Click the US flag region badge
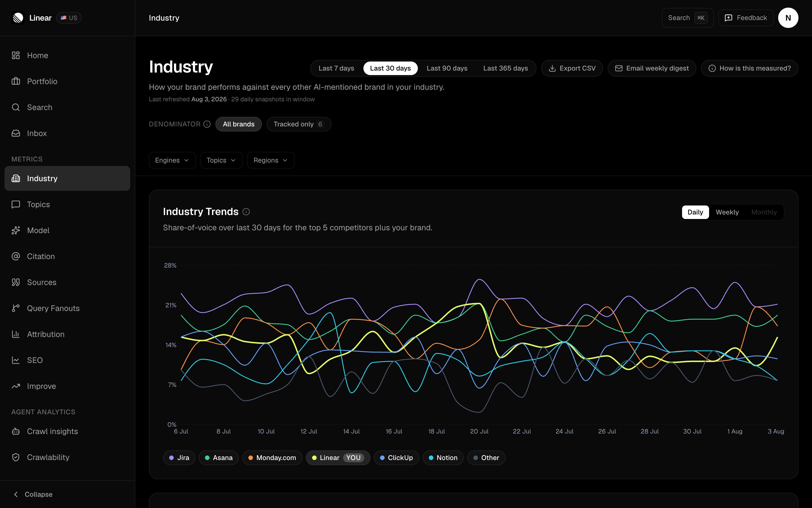Image resolution: width=812 pixels, height=508 pixels. coord(69,18)
